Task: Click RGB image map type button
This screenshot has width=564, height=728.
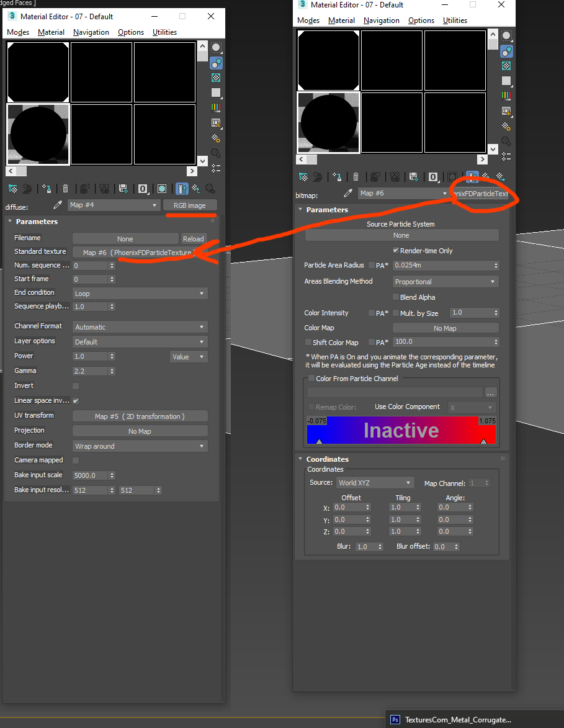Action: point(190,205)
